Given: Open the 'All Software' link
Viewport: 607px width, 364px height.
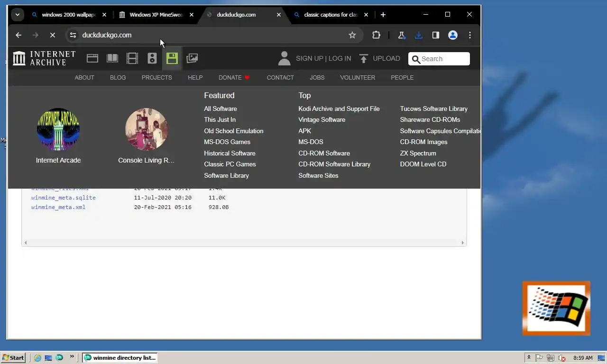Looking at the screenshot, I should pos(221,109).
